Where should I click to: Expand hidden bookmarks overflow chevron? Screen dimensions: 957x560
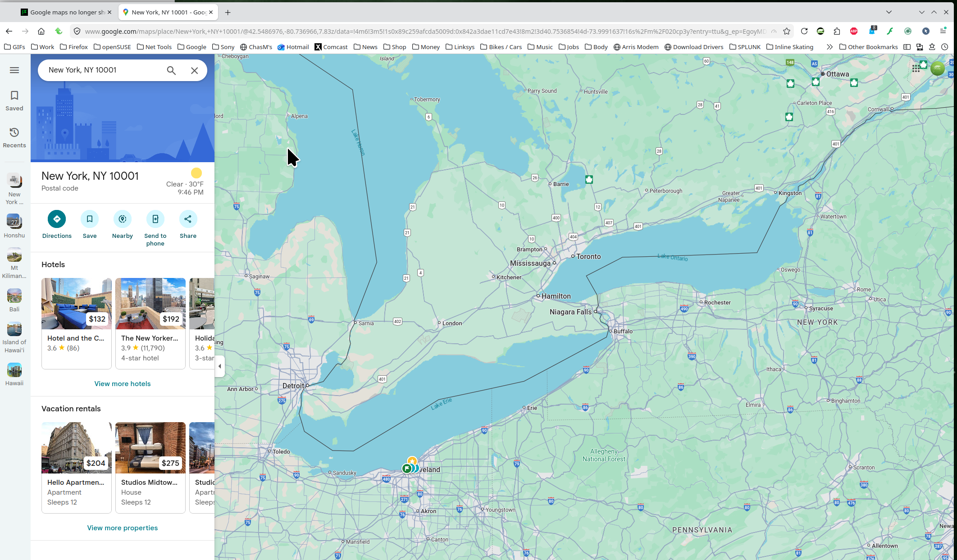point(829,47)
